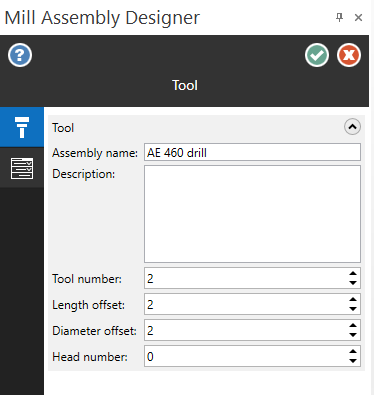Confirm with the green checkmark OK button
The width and height of the screenshot is (375, 395).
click(317, 55)
